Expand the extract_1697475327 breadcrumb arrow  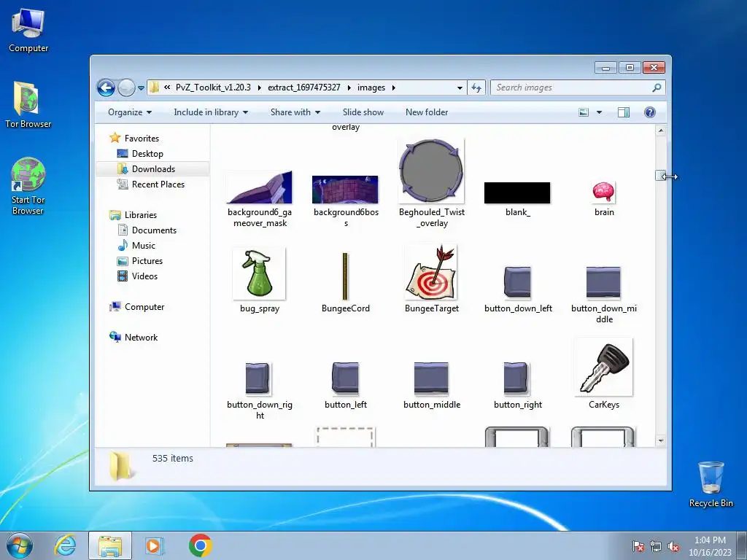click(x=349, y=87)
